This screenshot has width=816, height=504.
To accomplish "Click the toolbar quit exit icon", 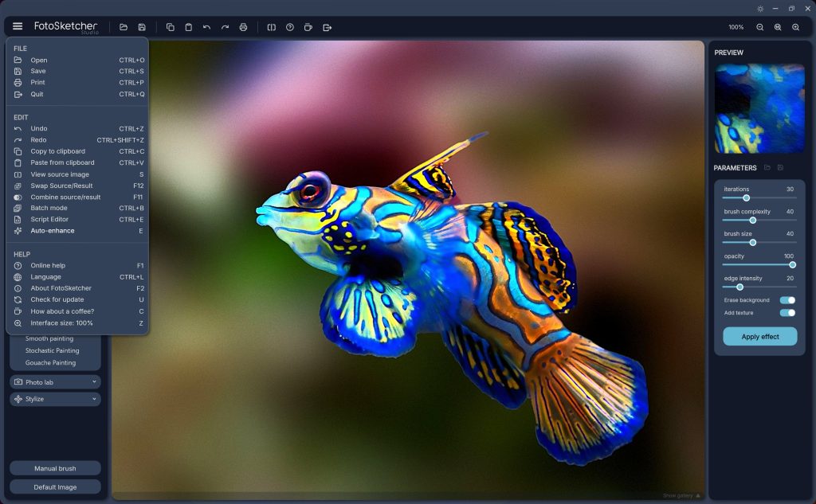I will 327,27.
